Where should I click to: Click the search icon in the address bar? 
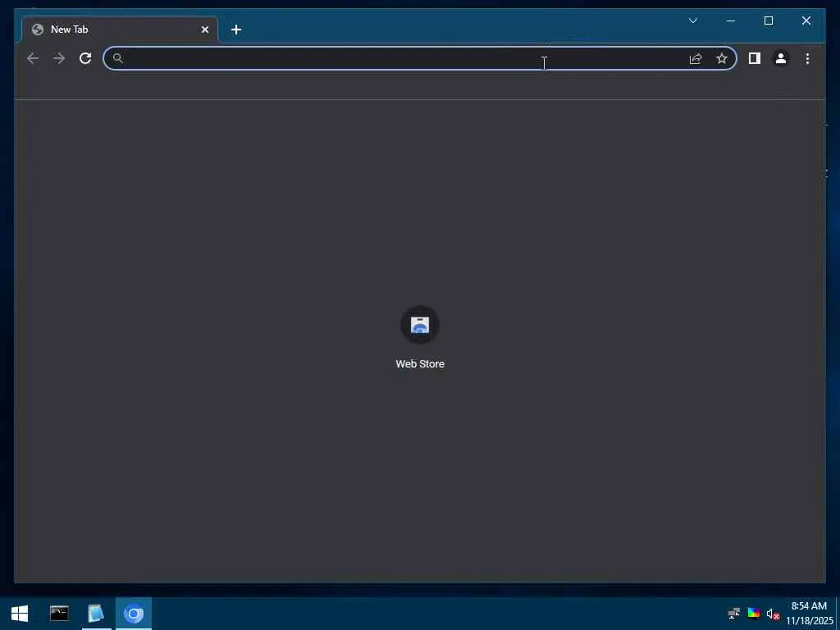[118, 58]
